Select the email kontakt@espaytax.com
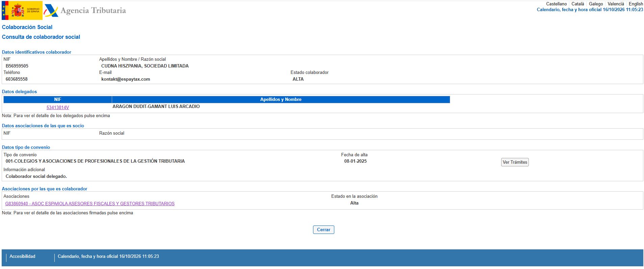This screenshot has height=269, width=644. (x=126, y=79)
